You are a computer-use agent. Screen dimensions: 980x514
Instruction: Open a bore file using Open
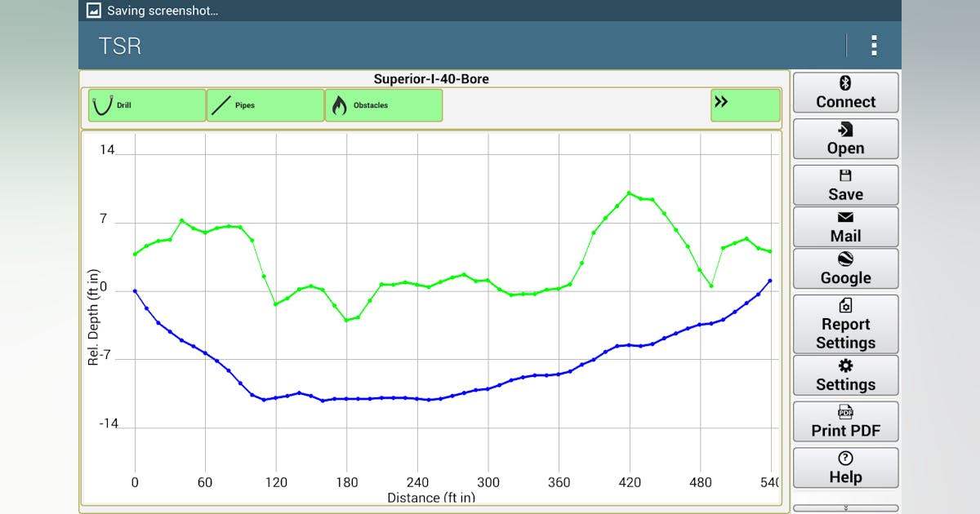[845, 138]
